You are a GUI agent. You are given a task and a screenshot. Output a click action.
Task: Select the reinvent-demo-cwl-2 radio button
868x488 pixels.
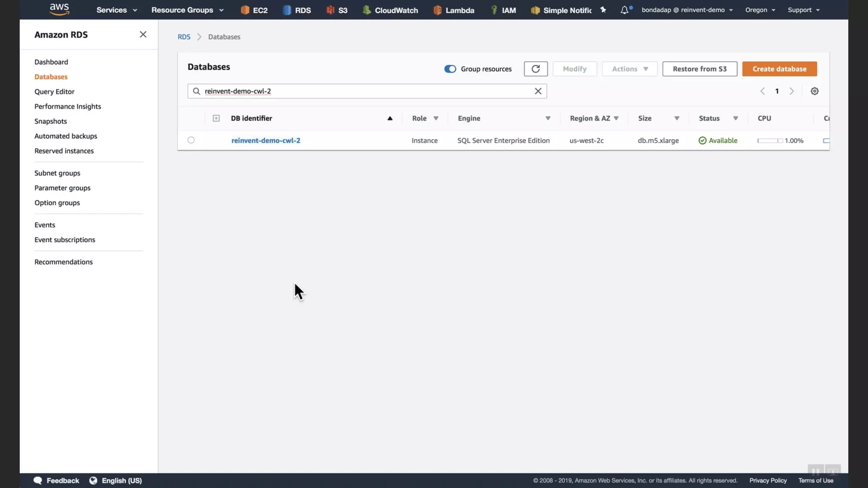[x=191, y=140]
